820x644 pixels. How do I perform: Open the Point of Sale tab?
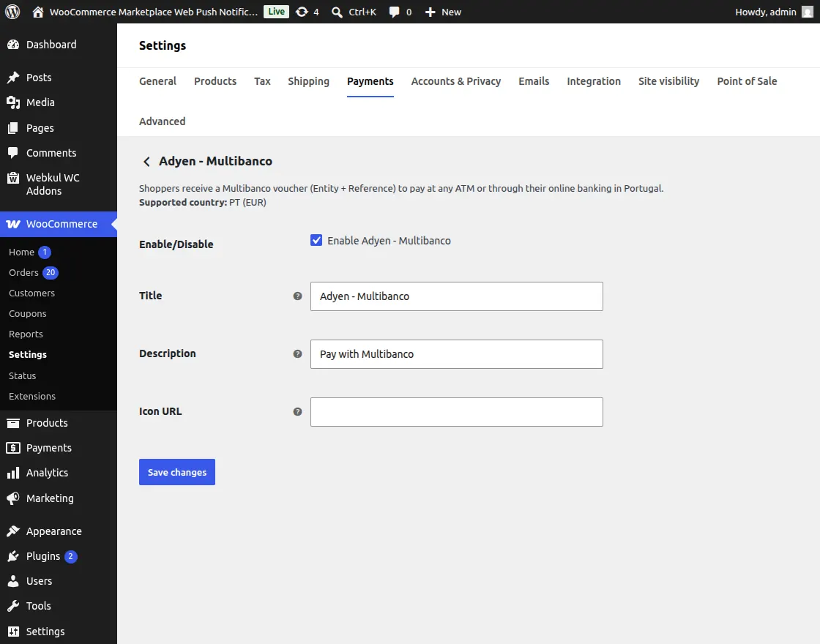pyautogui.click(x=747, y=81)
